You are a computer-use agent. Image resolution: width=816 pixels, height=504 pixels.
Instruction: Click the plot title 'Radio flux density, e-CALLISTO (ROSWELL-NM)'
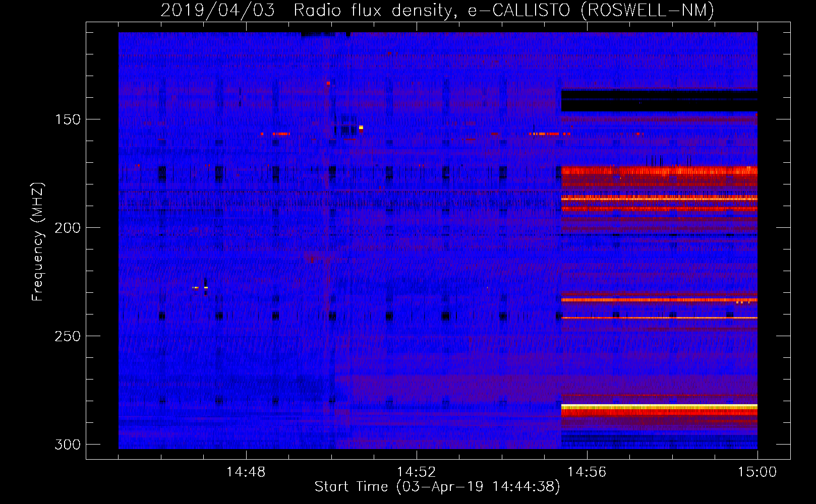(503, 11)
